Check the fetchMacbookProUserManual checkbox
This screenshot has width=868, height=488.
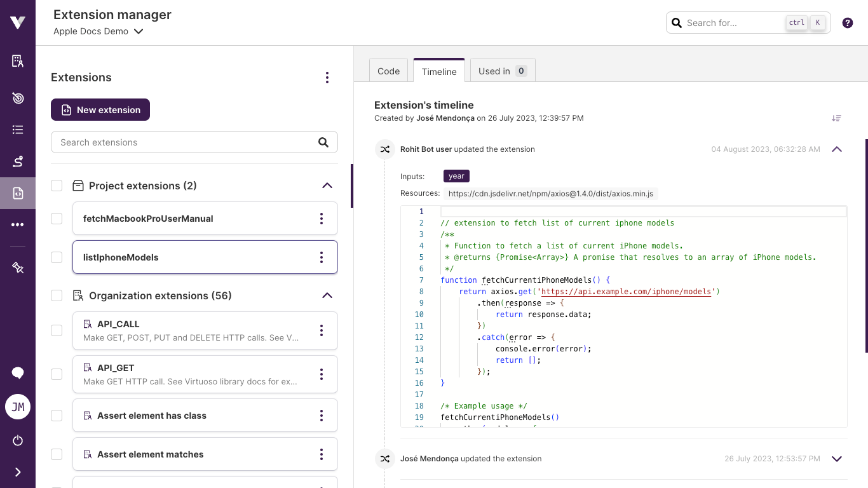click(x=57, y=219)
